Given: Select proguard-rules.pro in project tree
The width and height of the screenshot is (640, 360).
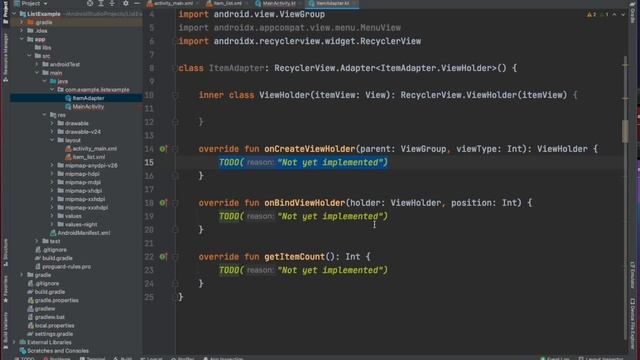Looking at the screenshot, I should pyautogui.click(x=63, y=267).
